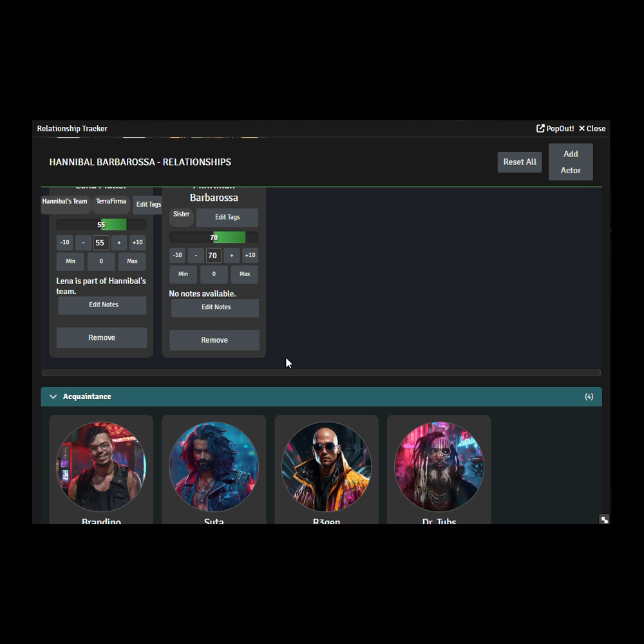Set Barbarossa's relationship to Max

[x=245, y=274]
